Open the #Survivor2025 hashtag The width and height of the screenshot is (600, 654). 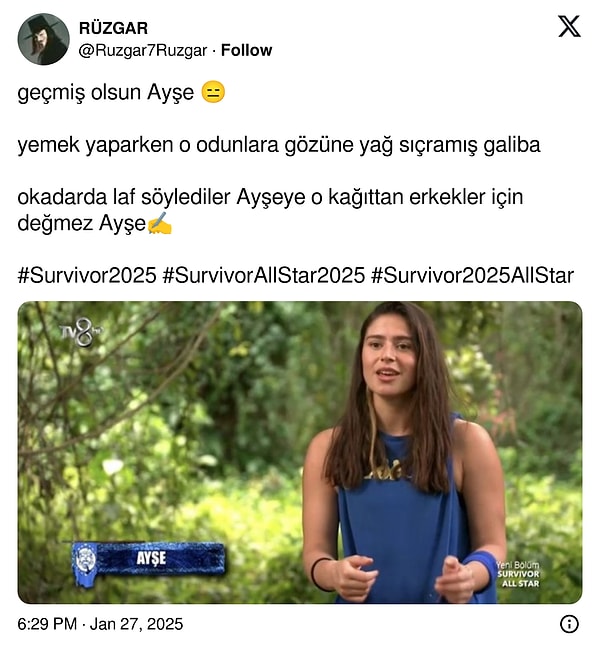click(x=87, y=275)
